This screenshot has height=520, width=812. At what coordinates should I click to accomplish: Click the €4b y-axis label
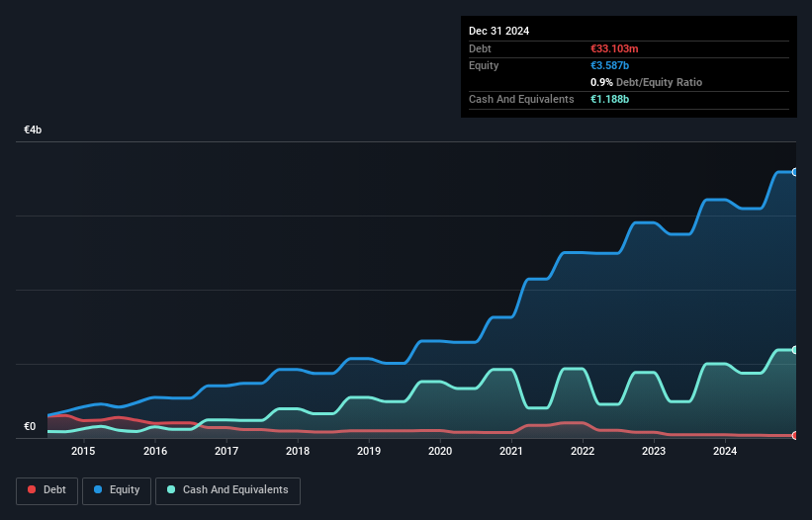click(33, 130)
